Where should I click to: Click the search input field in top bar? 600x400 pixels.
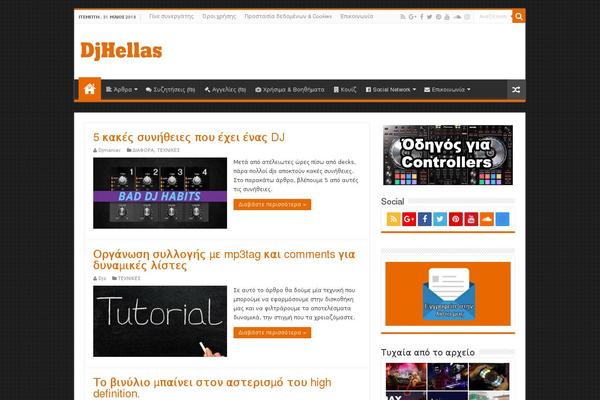(x=494, y=17)
